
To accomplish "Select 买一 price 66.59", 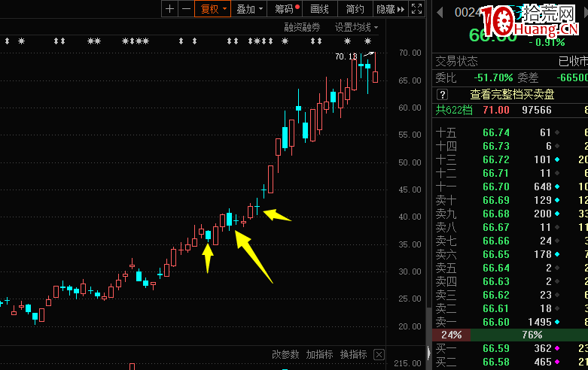I will click(x=495, y=348).
